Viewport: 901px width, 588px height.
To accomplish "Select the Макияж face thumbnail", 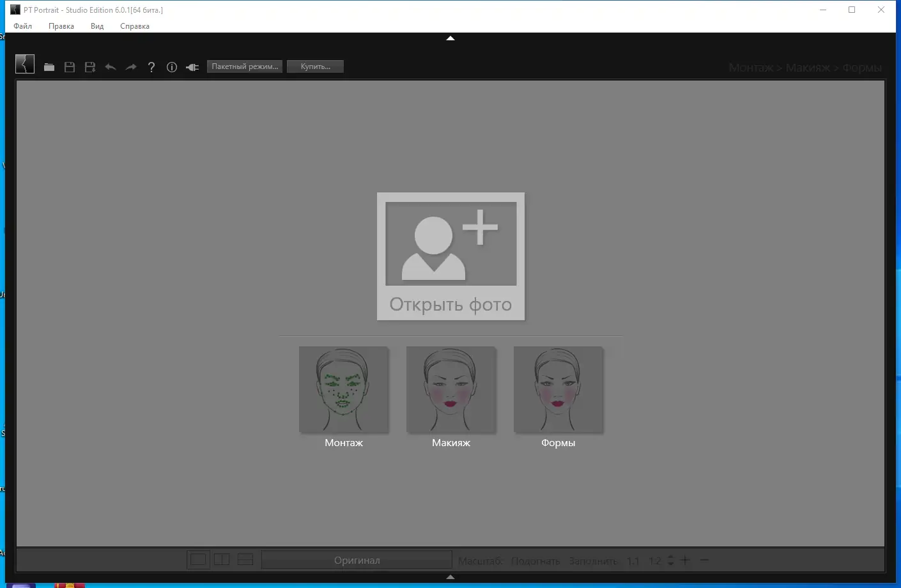I will click(451, 390).
